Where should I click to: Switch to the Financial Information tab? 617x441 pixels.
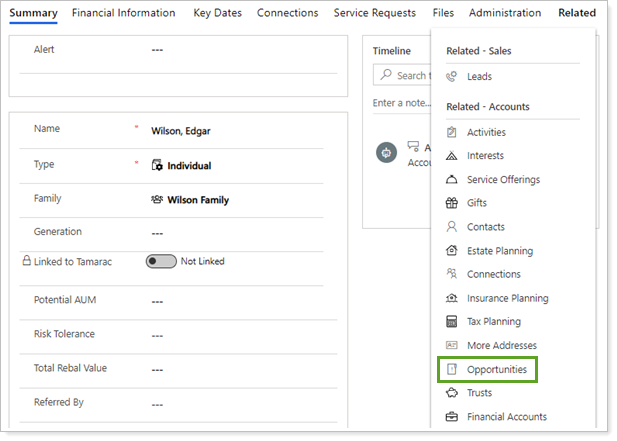pos(123,13)
